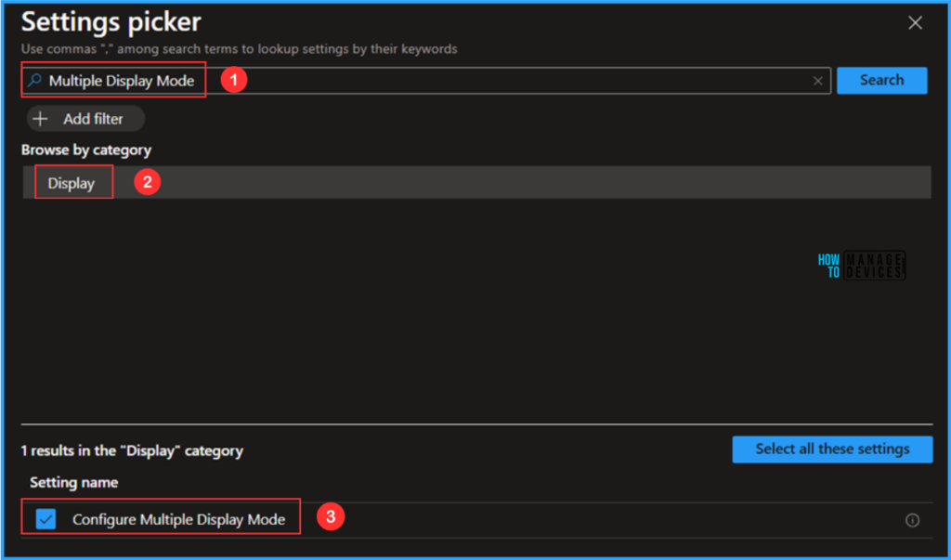Close the Settings picker panel
951x560 pixels.
tap(915, 23)
